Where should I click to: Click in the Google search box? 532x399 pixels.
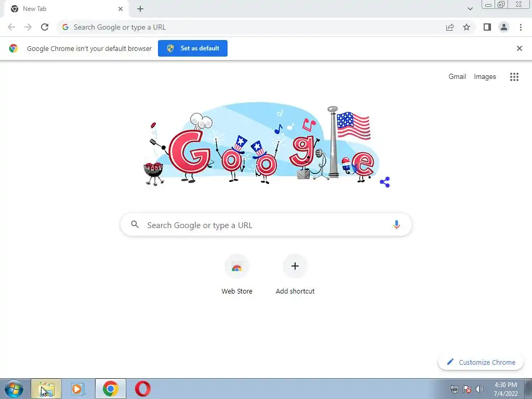pos(267,224)
